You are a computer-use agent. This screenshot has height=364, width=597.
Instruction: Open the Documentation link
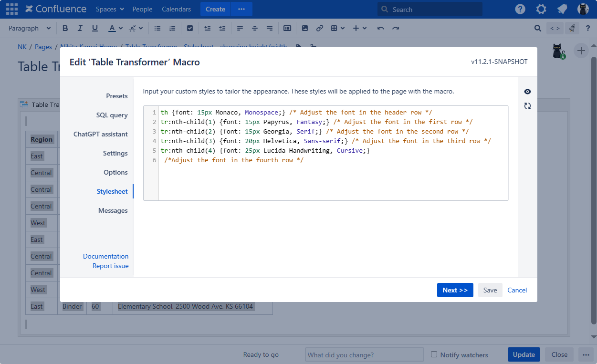105,256
